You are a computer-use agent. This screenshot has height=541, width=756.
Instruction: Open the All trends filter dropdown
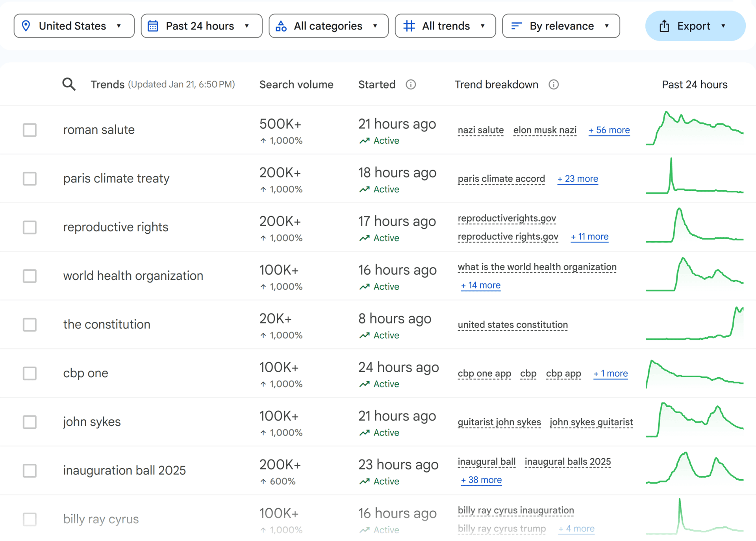coord(445,26)
